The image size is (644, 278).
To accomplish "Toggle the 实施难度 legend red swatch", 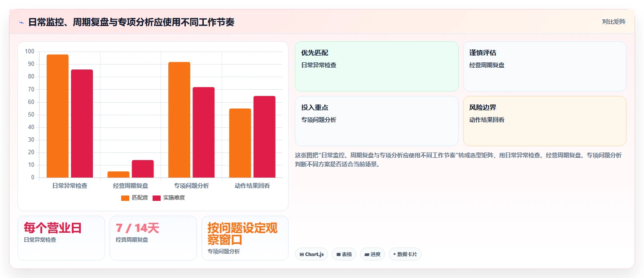I will point(157,198).
